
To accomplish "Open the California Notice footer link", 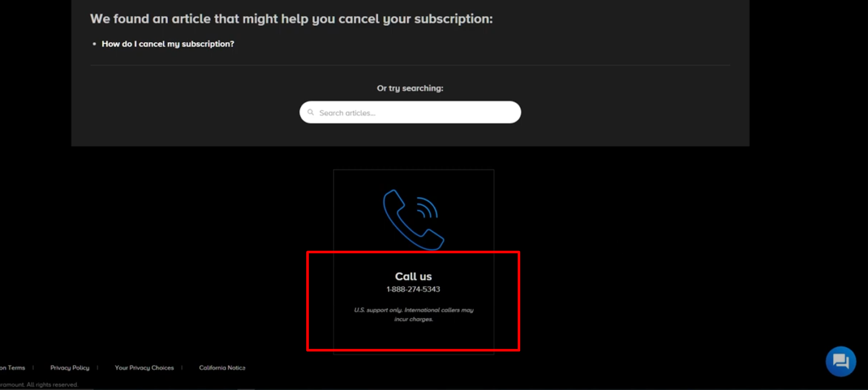I will point(222,368).
